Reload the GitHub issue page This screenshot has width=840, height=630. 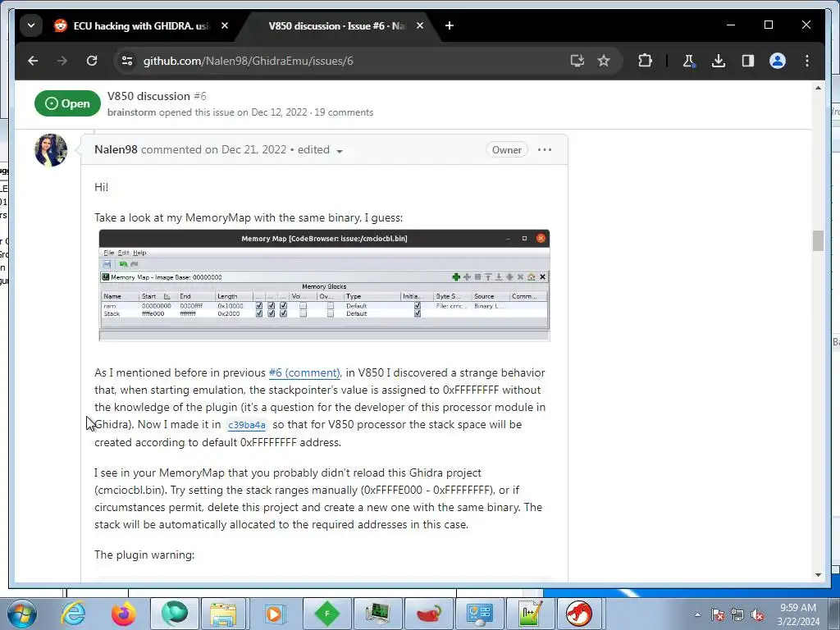[92, 61]
